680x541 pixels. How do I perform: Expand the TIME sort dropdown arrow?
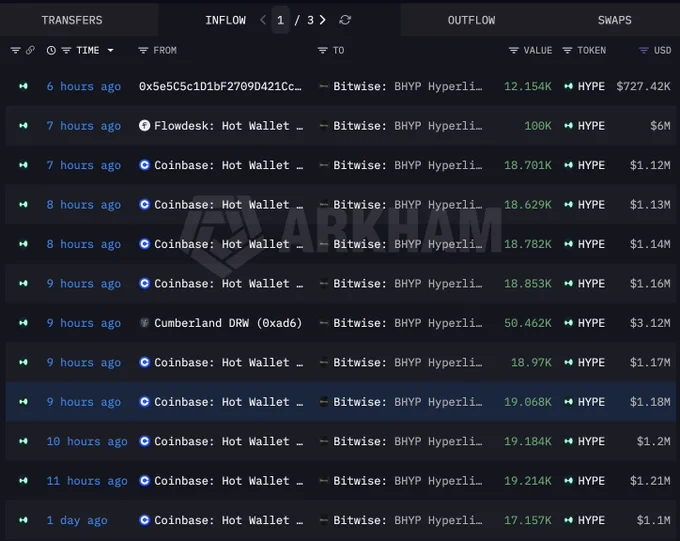click(111, 50)
